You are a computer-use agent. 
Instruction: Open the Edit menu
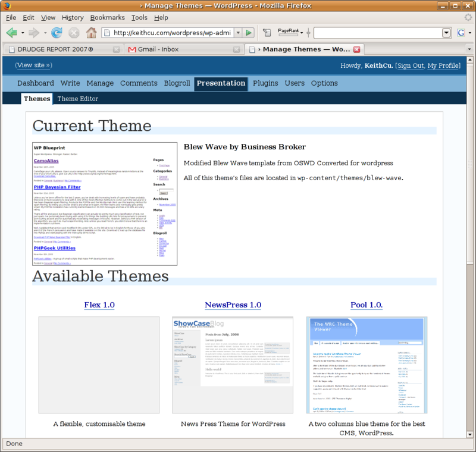(29, 18)
